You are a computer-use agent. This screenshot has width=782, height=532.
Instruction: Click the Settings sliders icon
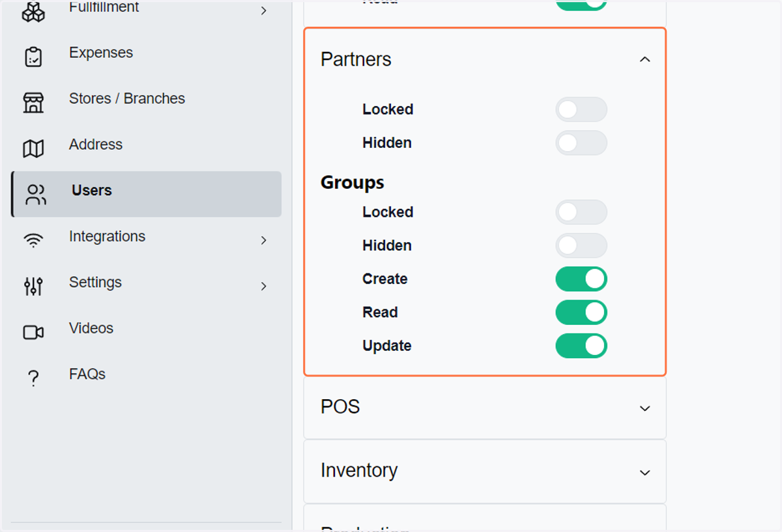pos(33,287)
